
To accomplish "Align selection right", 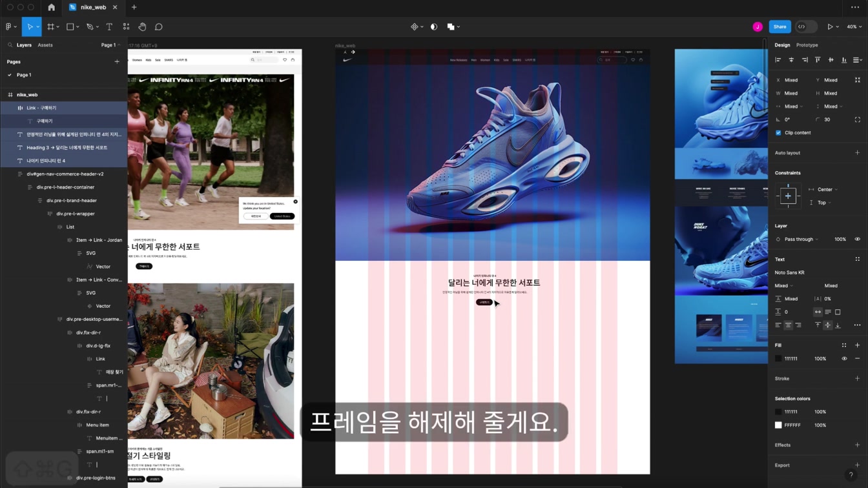I will point(805,60).
